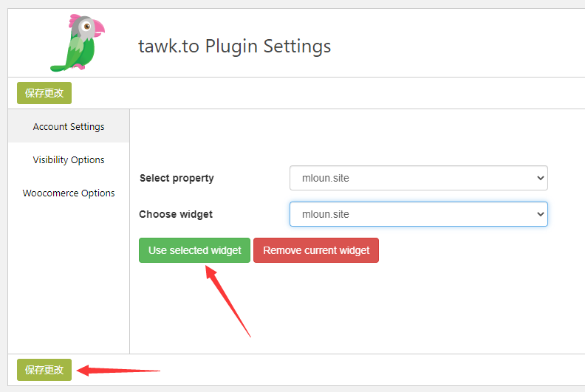Go to the Woocomerce Options tab

[x=69, y=193]
